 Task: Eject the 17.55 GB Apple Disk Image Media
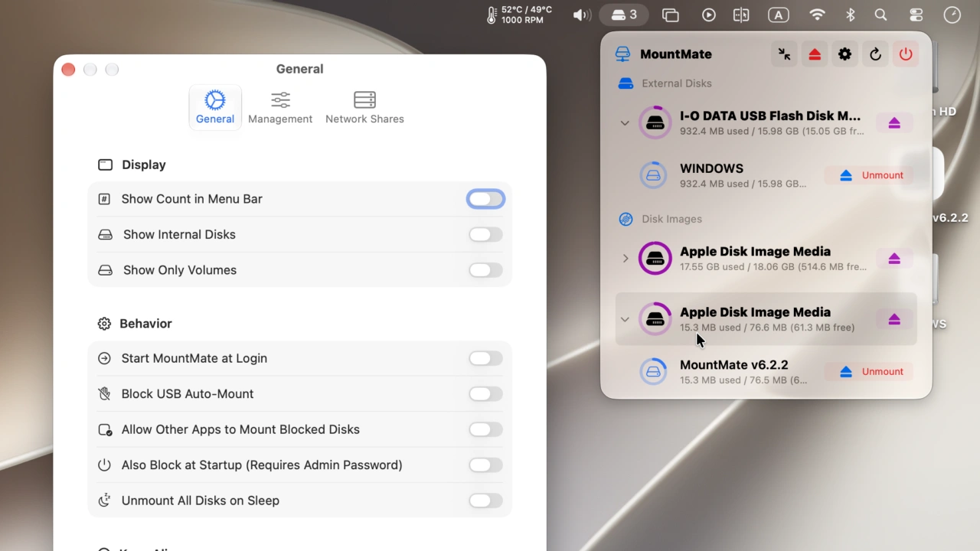coord(894,259)
